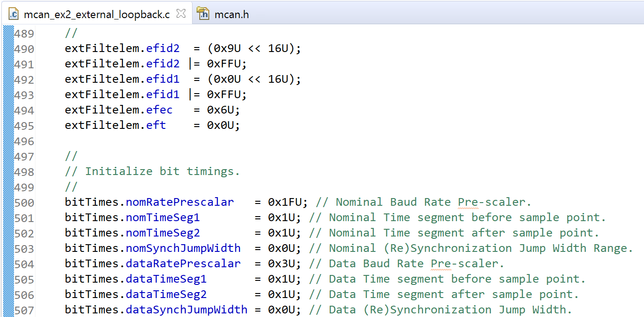Click the efec field on line 494
Image resolution: width=644 pixels, height=317 pixels.
click(x=159, y=110)
